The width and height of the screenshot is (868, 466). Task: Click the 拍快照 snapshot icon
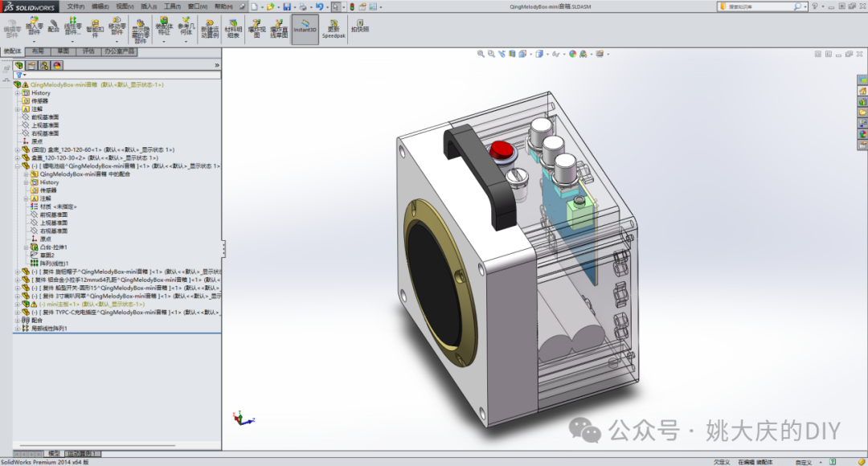click(x=360, y=26)
